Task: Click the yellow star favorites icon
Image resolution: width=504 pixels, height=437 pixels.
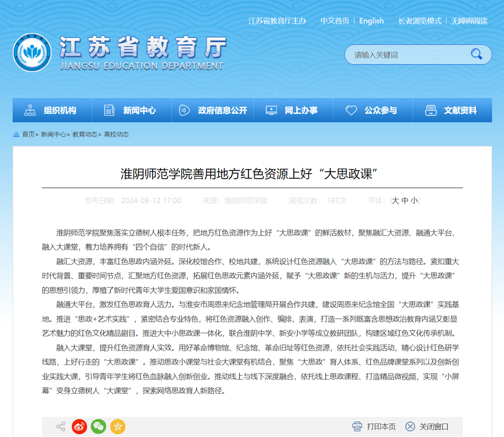Action: click(118, 426)
